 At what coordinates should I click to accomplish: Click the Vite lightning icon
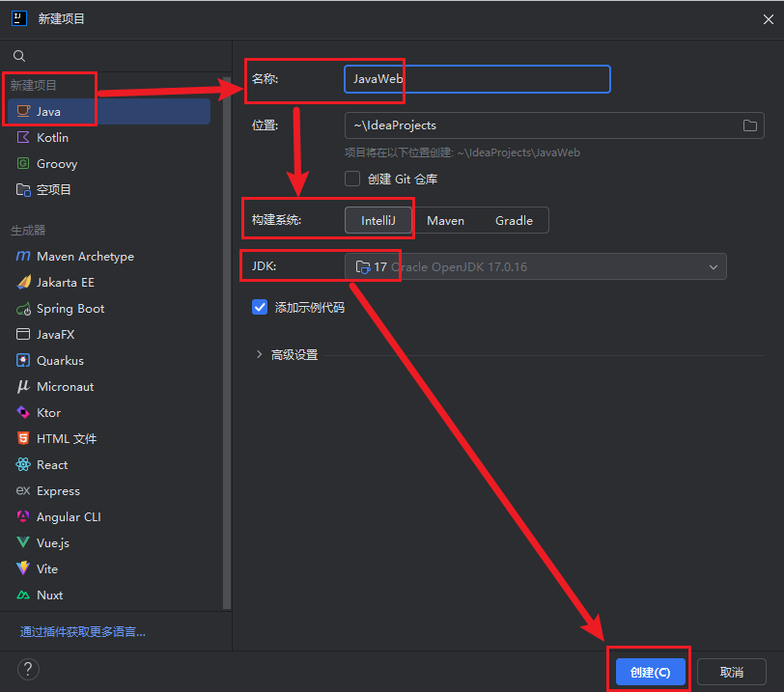click(23, 568)
